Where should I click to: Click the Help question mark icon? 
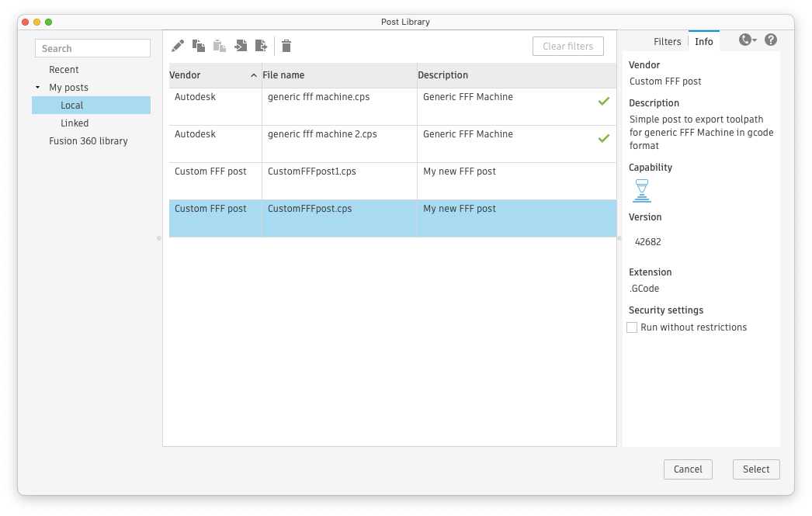coord(770,39)
